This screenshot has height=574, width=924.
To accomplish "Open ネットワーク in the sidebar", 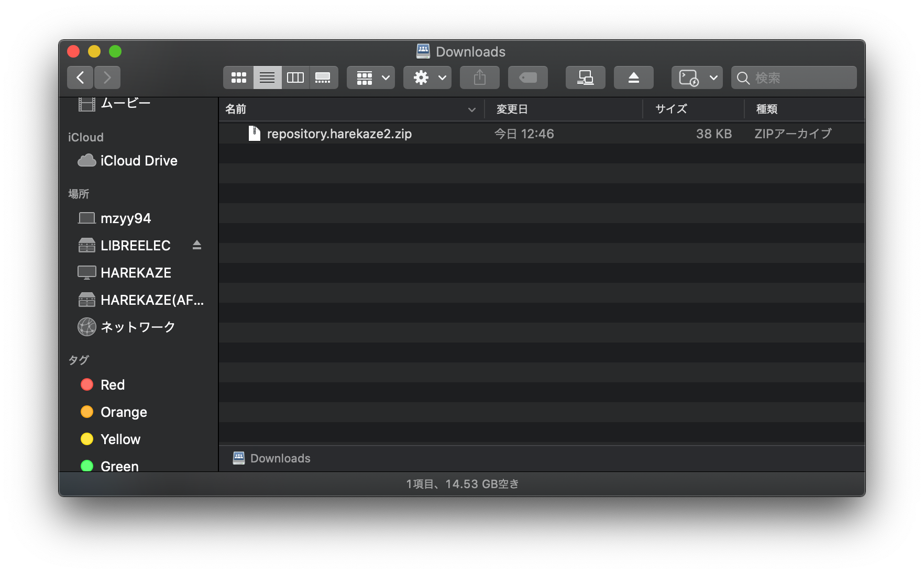I will [x=139, y=327].
